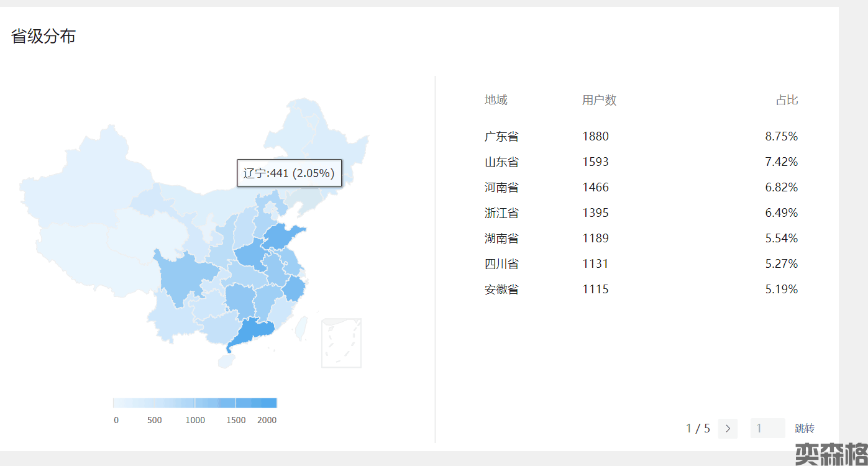Click the page number input field
Image resolution: width=868 pixels, height=466 pixels.
pyautogui.click(x=767, y=429)
